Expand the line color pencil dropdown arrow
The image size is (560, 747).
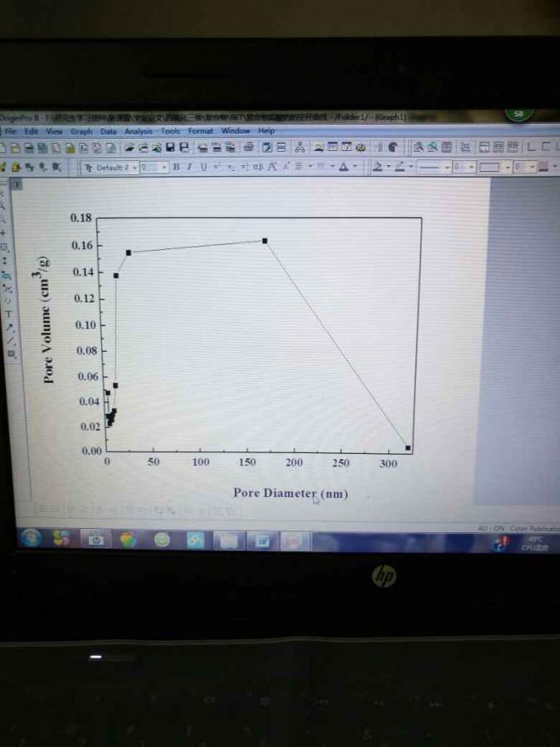tap(411, 167)
